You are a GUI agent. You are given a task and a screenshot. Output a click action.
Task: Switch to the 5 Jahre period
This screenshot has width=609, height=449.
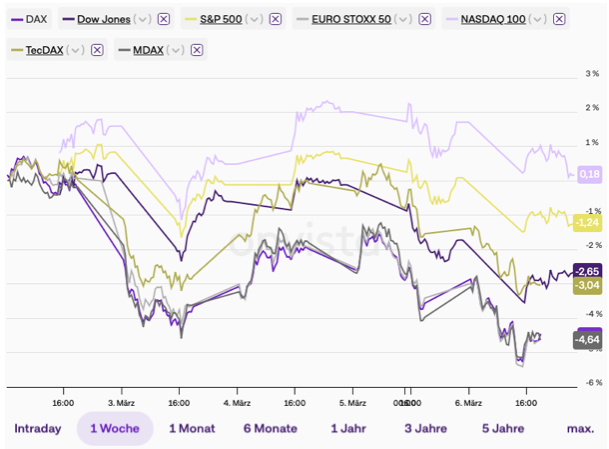click(x=501, y=429)
